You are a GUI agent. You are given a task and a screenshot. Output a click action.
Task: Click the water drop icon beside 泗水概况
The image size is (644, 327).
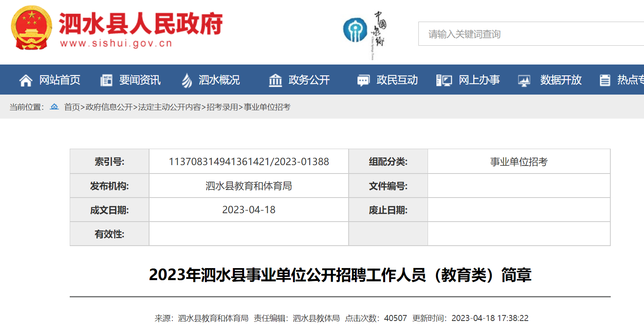pos(187,81)
